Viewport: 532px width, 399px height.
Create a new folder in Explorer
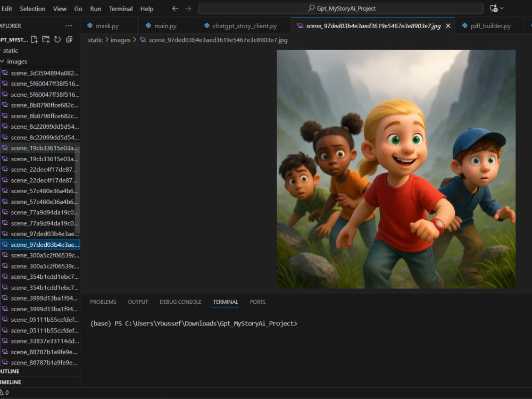point(46,40)
